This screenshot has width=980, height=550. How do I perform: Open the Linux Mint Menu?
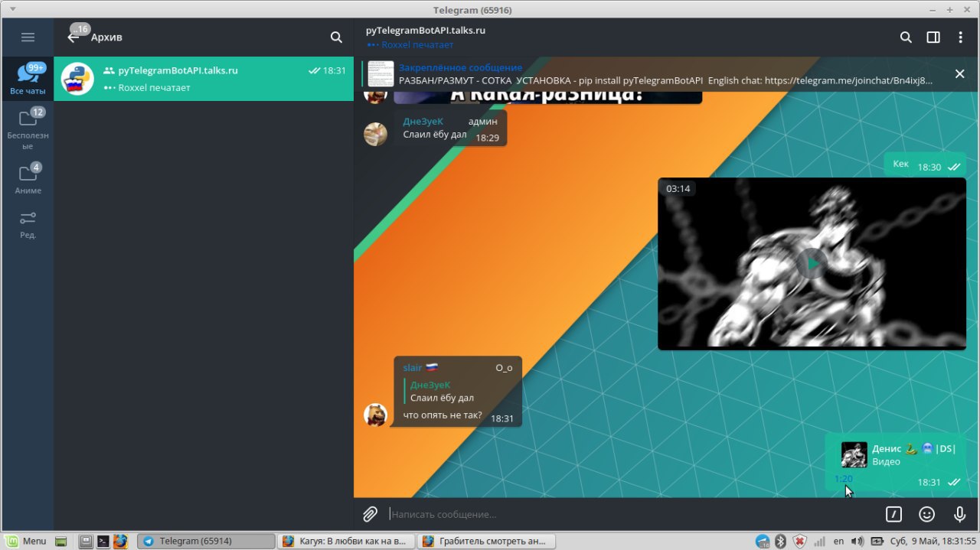click(27, 541)
